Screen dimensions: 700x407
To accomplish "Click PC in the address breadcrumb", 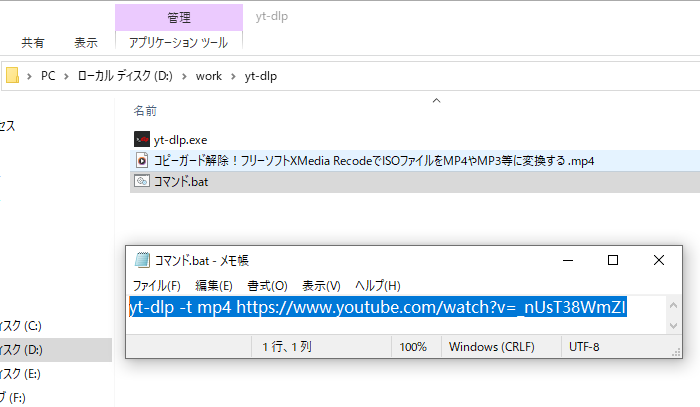I will 48,76.
